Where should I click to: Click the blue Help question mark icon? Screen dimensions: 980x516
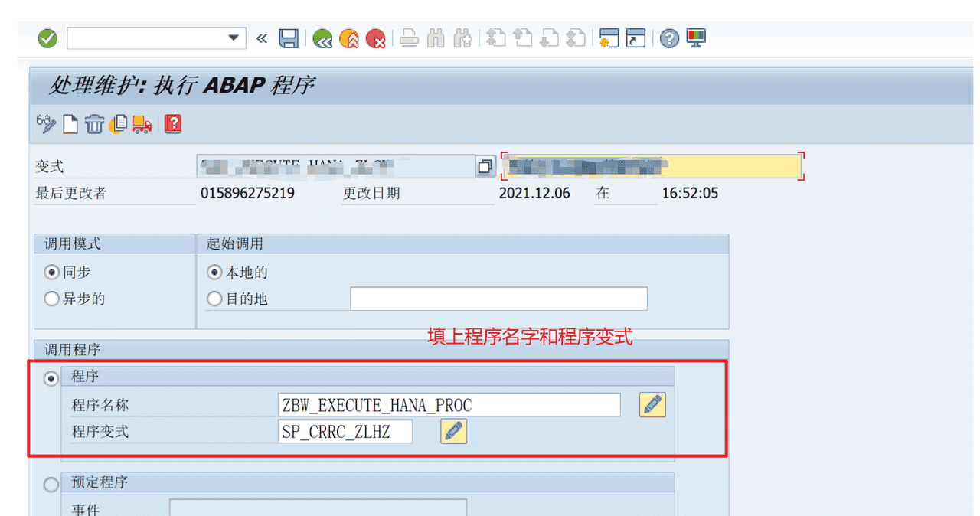tap(669, 38)
